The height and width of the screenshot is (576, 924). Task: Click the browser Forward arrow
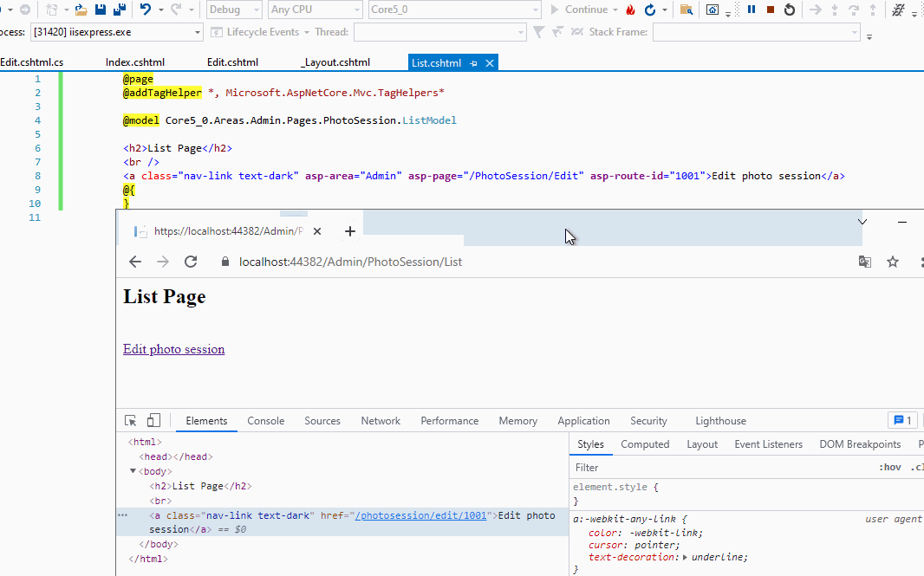coord(163,262)
